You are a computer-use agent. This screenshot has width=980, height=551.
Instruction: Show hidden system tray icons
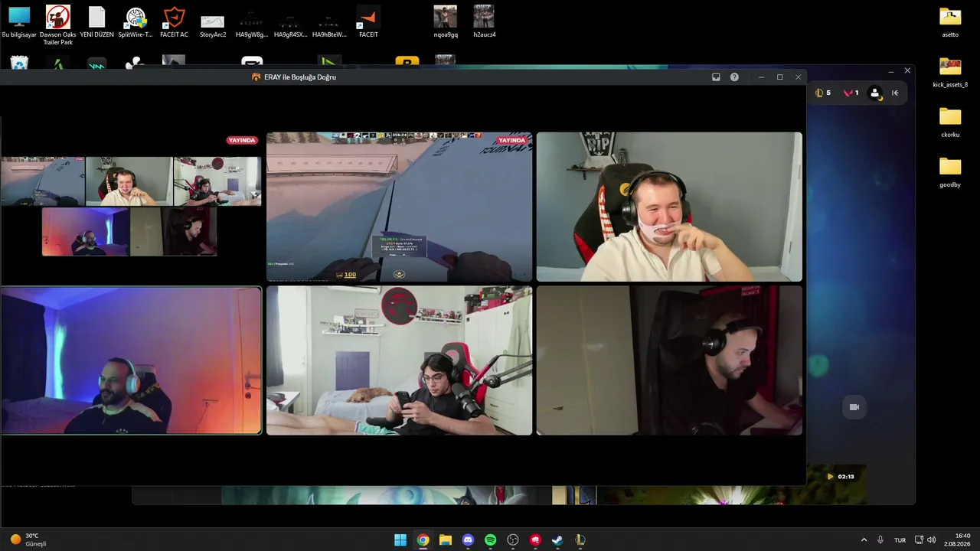[864, 540]
